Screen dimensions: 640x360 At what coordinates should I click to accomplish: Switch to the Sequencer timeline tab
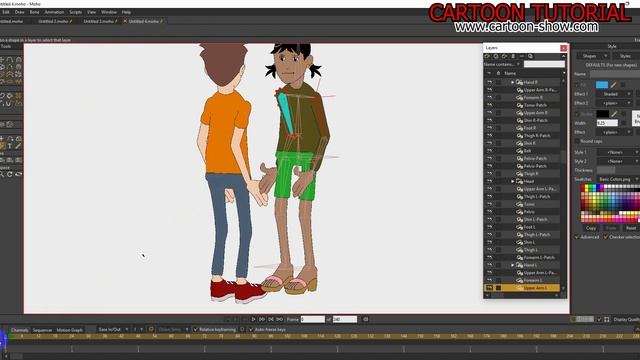[42, 330]
